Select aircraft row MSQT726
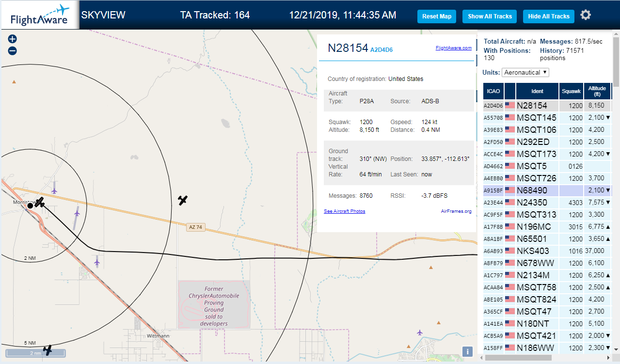Screen dimensions: 620x364 click(547, 178)
